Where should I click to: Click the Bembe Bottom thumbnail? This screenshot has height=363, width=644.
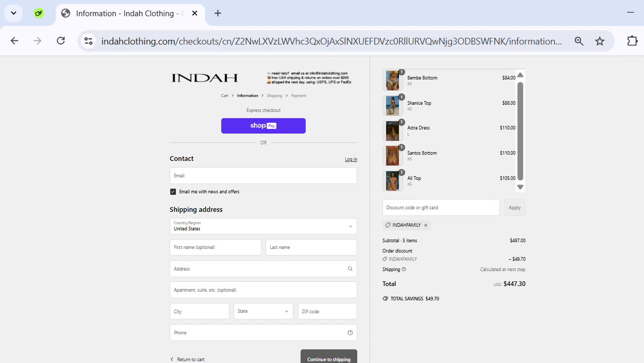(x=392, y=80)
